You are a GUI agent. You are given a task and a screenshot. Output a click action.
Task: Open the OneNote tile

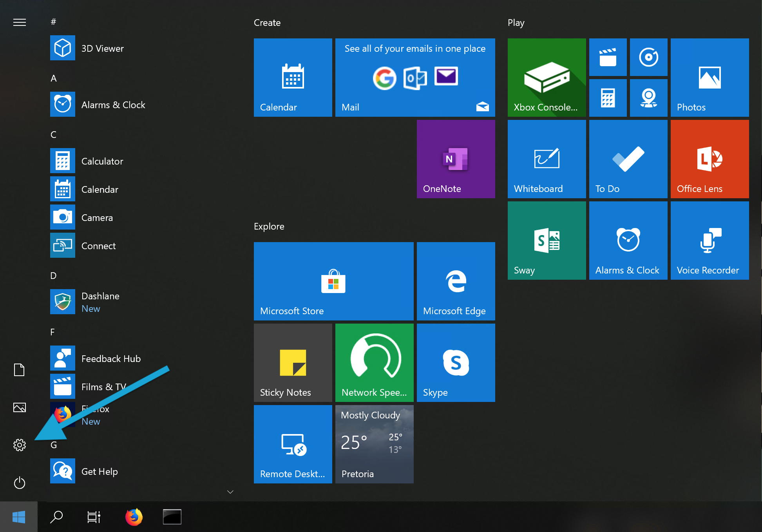[x=456, y=159]
